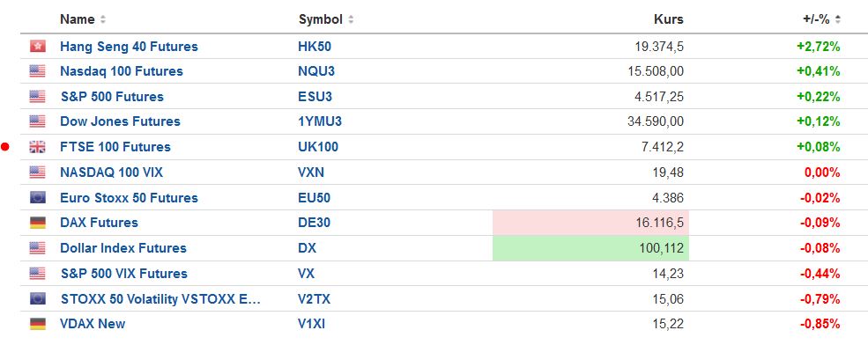Click the Kurs column header
Viewport: 868px width, 345px height.
point(669,19)
